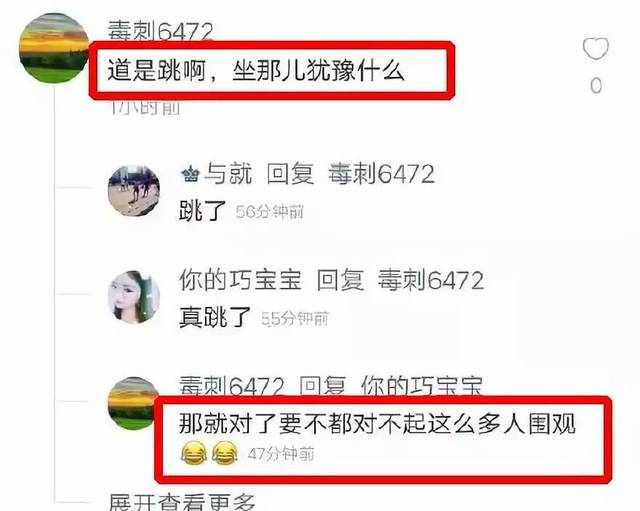This screenshot has width=640, height=511.
Task: Click the like count under the heart
Action: (596, 85)
